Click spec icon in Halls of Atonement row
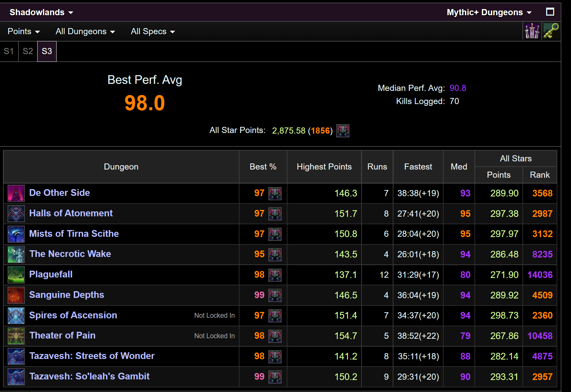Screen dimensions: 571x392 275,214
